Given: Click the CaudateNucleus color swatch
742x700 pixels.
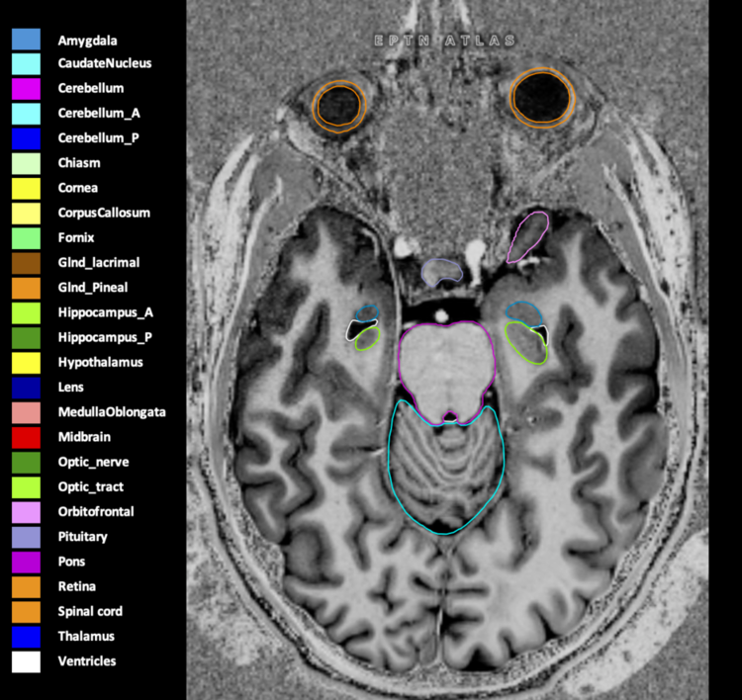Looking at the screenshot, I should pos(26,64).
